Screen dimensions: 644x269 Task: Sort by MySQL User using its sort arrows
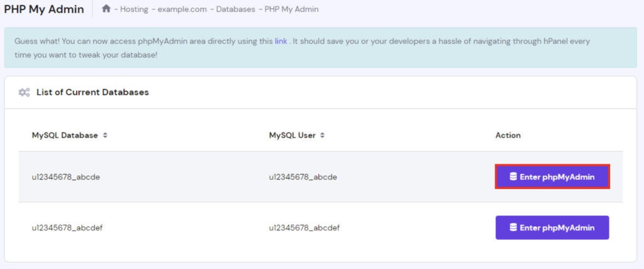pyautogui.click(x=322, y=135)
